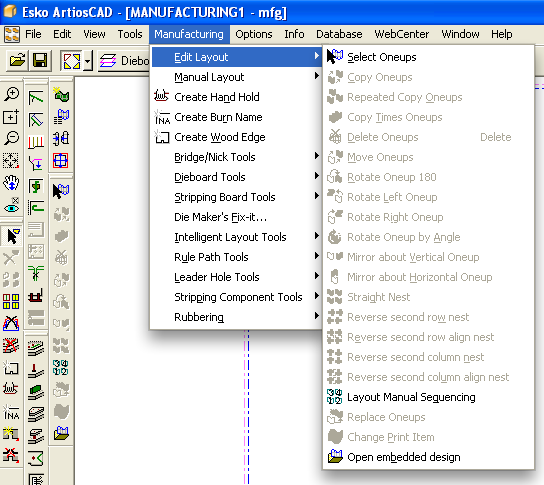Select the zoom rectangle tool with plus
544x485 pixels.
click(x=11, y=116)
